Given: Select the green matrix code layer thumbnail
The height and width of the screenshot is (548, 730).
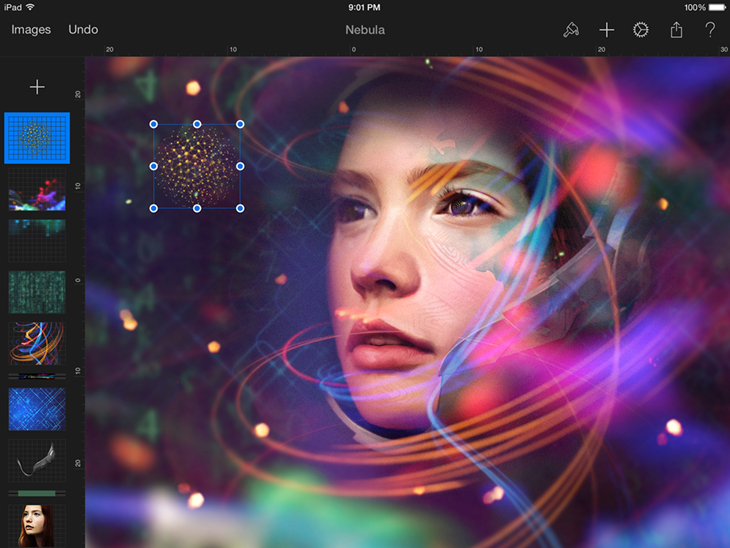Looking at the screenshot, I should pyautogui.click(x=37, y=292).
